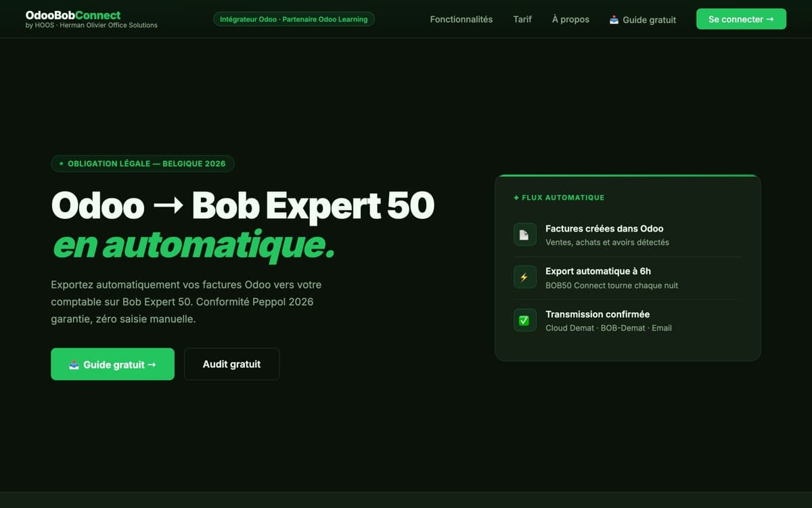Open Guide gratuit in the navigation bar
Viewport: 812px width, 508px height.
pyautogui.click(x=643, y=20)
